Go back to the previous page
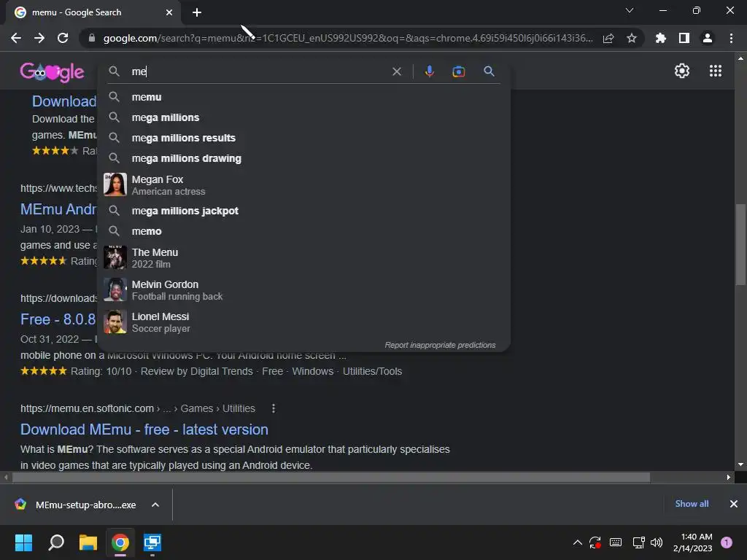 click(x=16, y=38)
